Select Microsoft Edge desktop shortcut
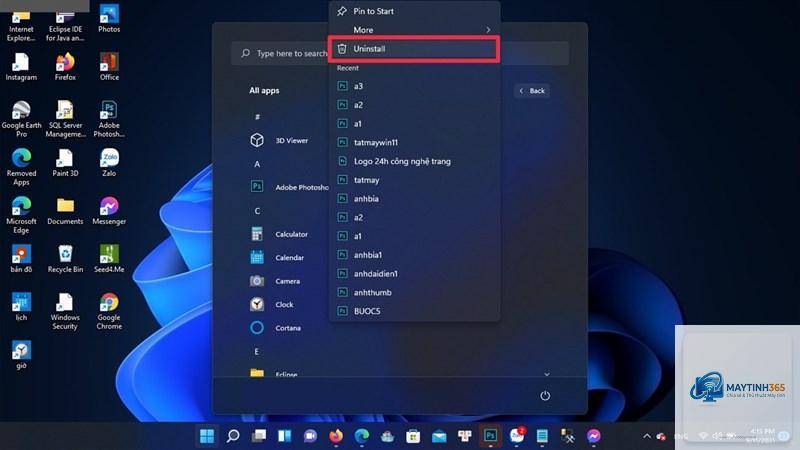This screenshot has width=800, height=450. [x=21, y=215]
